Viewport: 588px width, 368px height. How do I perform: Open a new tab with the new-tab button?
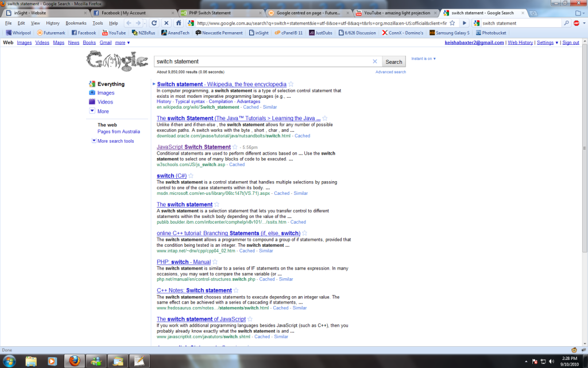[x=533, y=13]
